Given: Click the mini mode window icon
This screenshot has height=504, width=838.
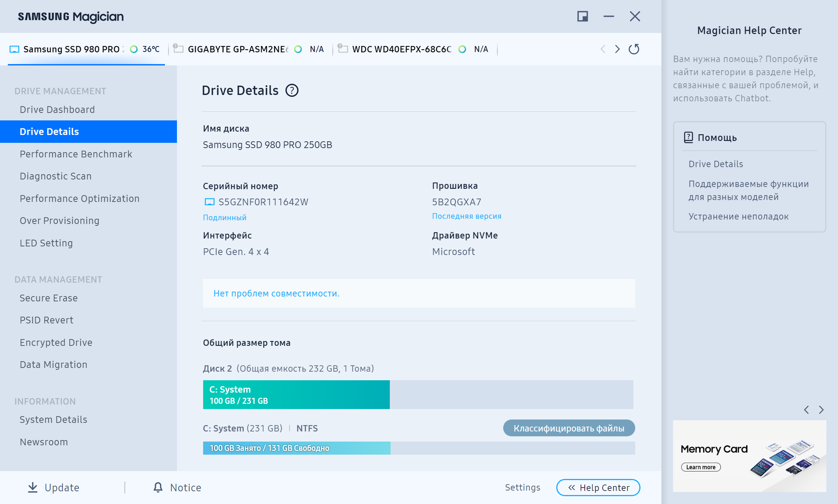Looking at the screenshot, I should point(582,16).
